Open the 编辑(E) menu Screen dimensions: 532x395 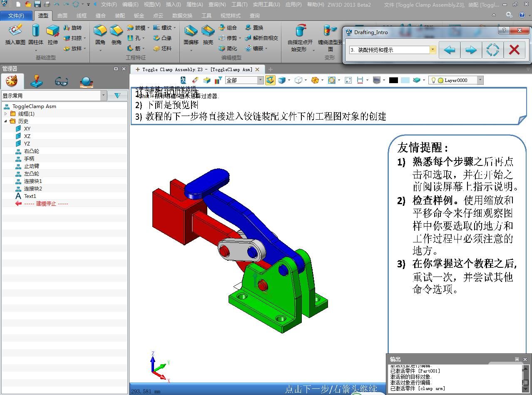(130, 5)
